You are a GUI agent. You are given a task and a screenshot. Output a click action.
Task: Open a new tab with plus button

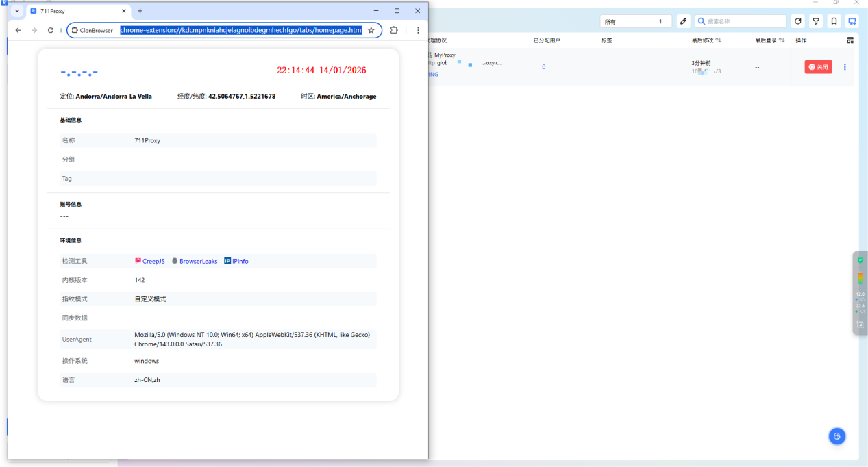pos(140,11)
